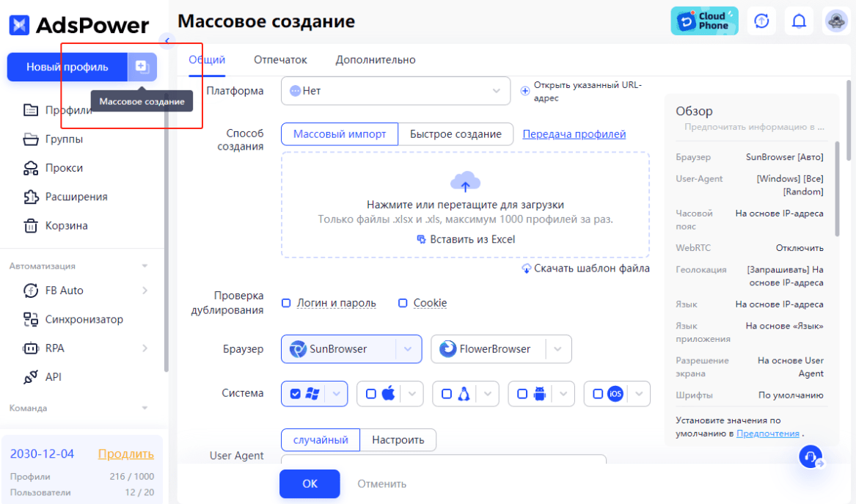
Task: Click the update refresh icon in header
Action: click(x=761, y=21)
